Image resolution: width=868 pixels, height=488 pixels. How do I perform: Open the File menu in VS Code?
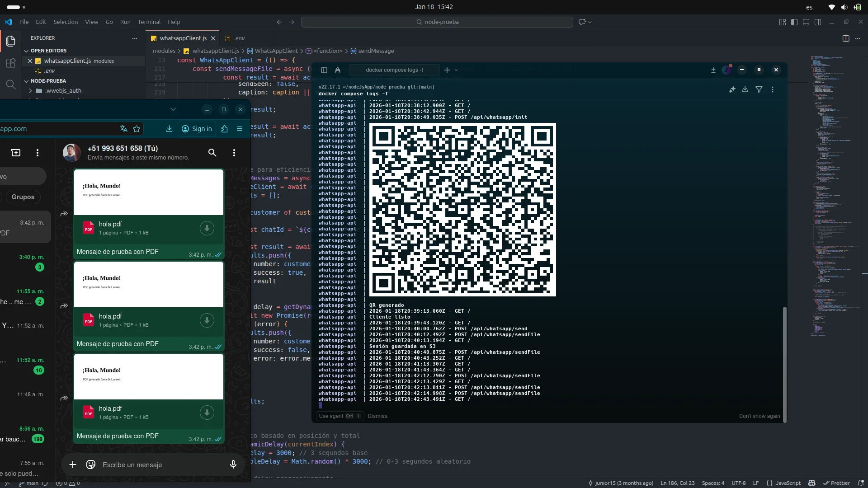click(x=24, y=22)
